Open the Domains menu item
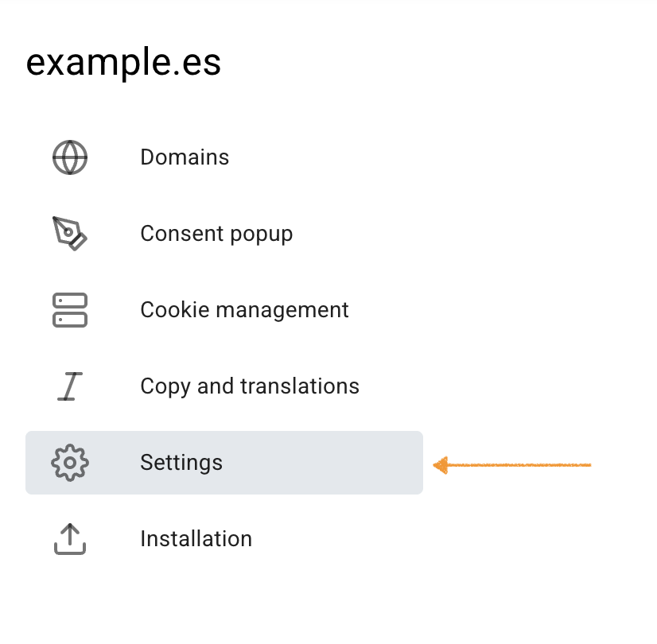 pyautogui.click(x=185, y=157)
